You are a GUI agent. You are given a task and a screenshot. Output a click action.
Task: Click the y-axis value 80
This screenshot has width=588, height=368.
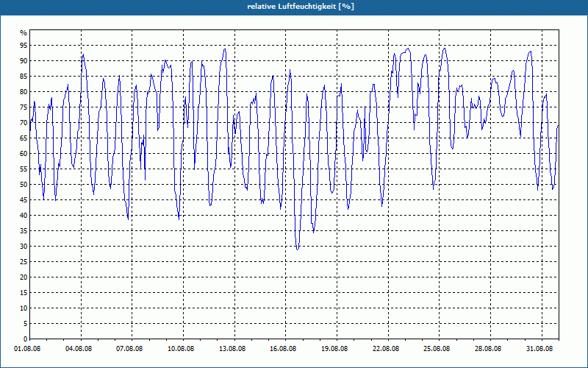24,91
